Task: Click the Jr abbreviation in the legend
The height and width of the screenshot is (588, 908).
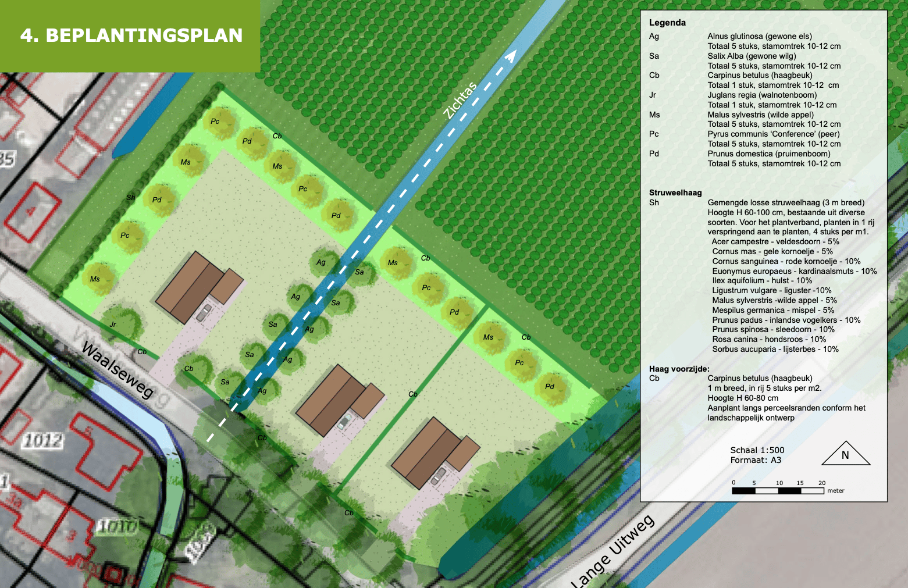Action: point(653,95)
